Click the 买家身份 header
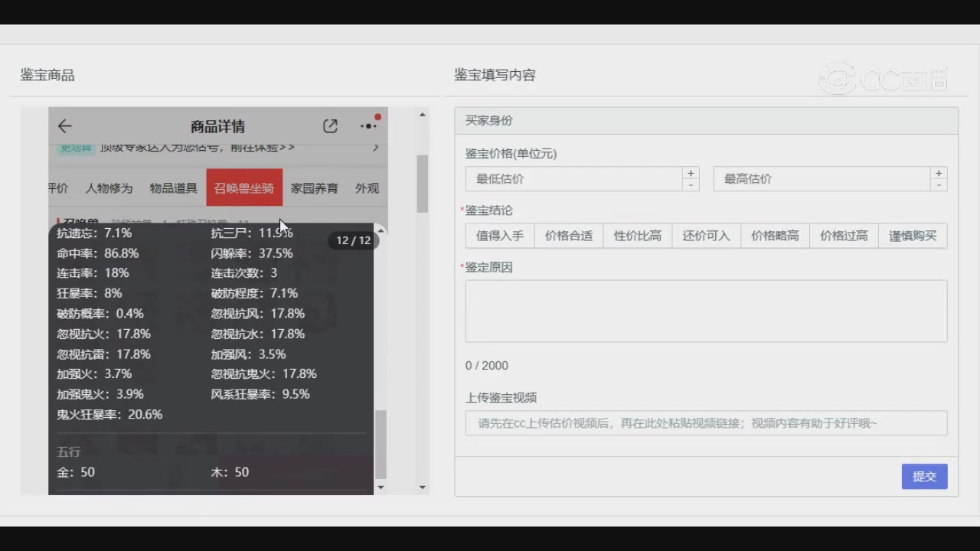The width and height of the screenshot is (980, 551). click(x=706, y=121)
